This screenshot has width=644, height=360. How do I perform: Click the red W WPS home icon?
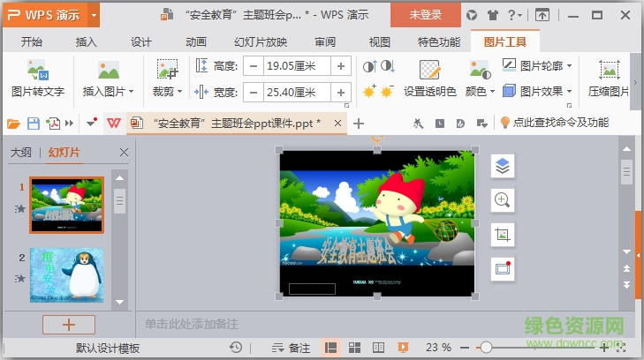(x=113, y=123)
